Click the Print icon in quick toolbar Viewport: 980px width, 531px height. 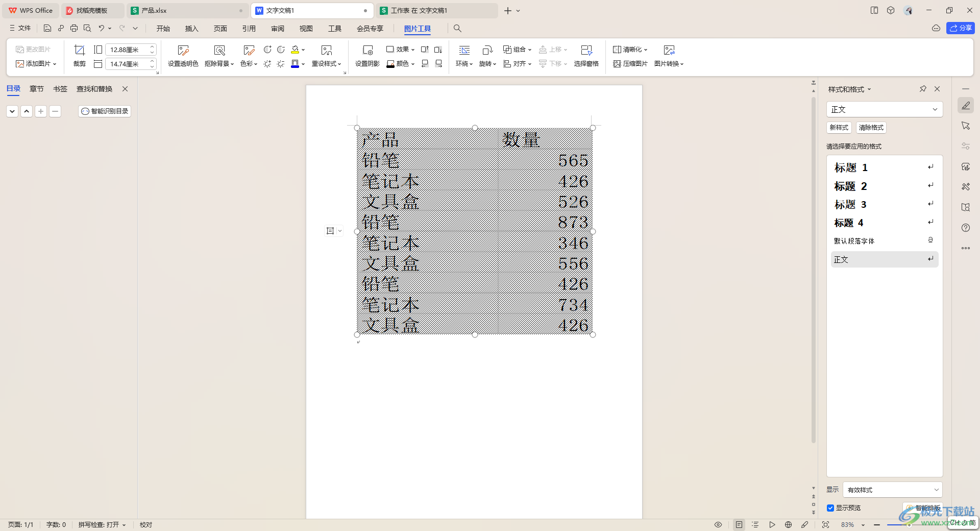click(74, 28)
